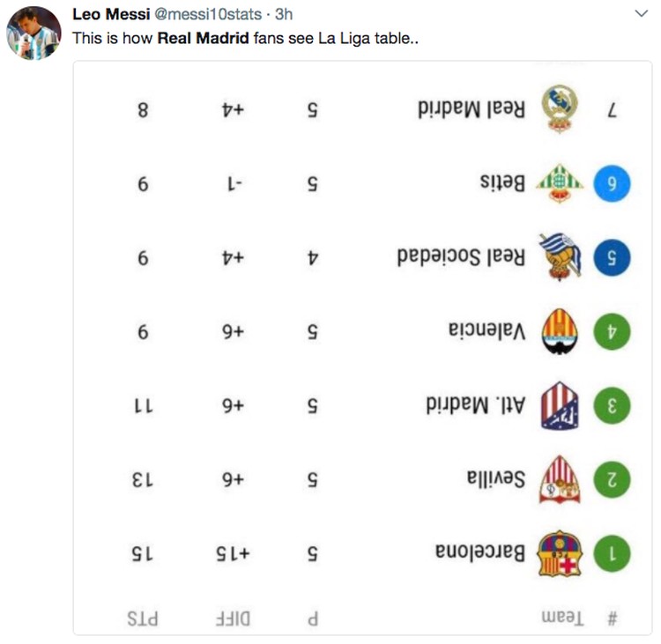Click the green position 1 badge
The height and width of the screenshot is (644, 661).
pyautogui.click(x=613, y=553)
